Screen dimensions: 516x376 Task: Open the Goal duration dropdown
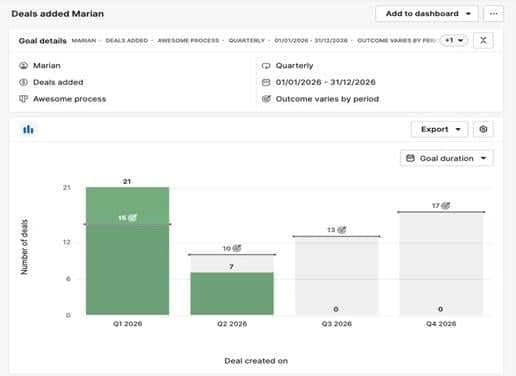tap(447, 158)
